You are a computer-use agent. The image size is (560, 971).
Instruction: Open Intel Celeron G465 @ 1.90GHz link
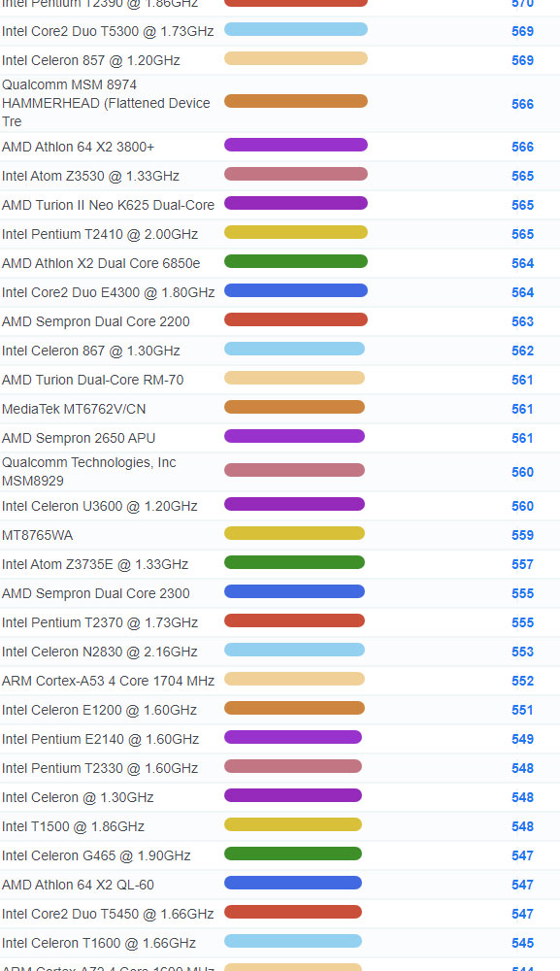96,855
